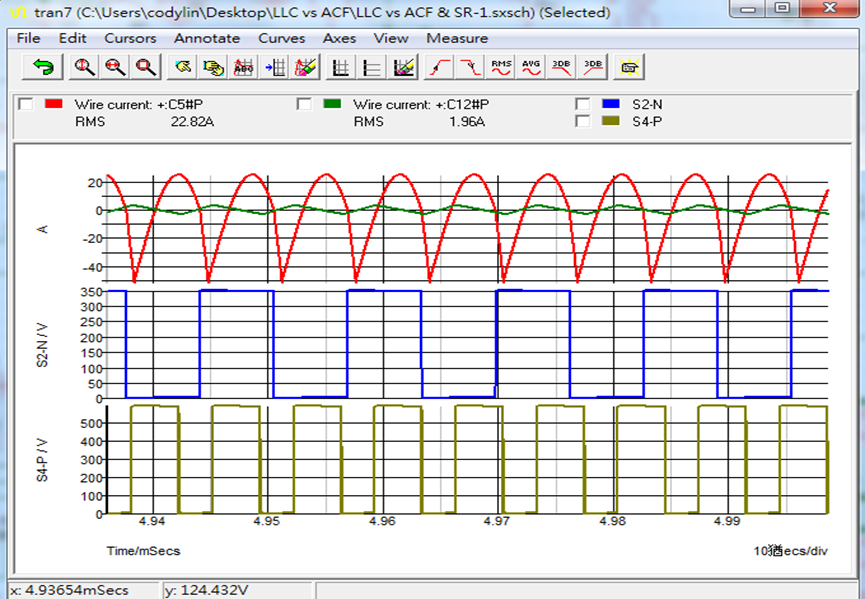Click the RMS measurement toolbar icon
Viewport: 865px width, 599px height.
pos(501,67)
